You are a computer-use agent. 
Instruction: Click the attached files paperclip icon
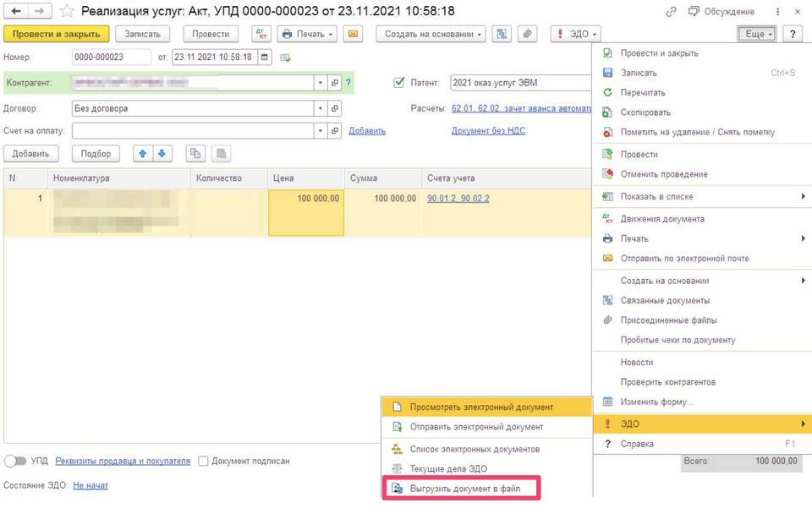(x=527, y=34)
